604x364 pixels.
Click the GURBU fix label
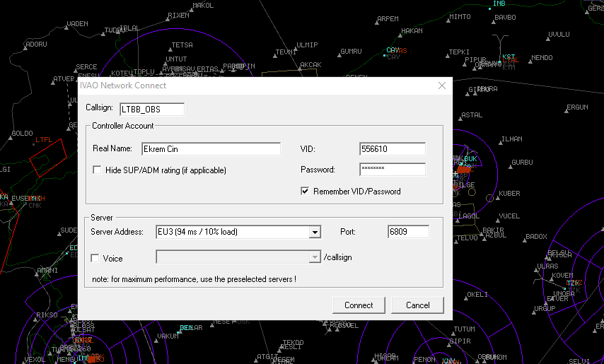coord(523,163)
